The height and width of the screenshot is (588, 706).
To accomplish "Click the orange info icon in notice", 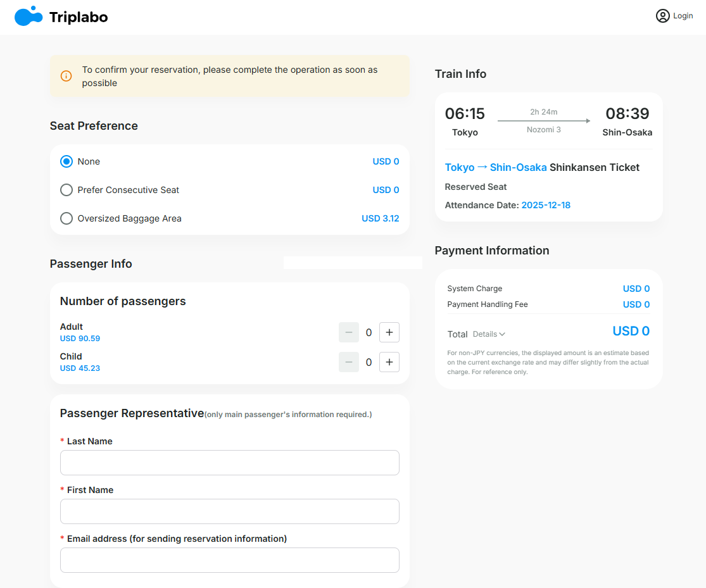I will (x=66, y=76).
